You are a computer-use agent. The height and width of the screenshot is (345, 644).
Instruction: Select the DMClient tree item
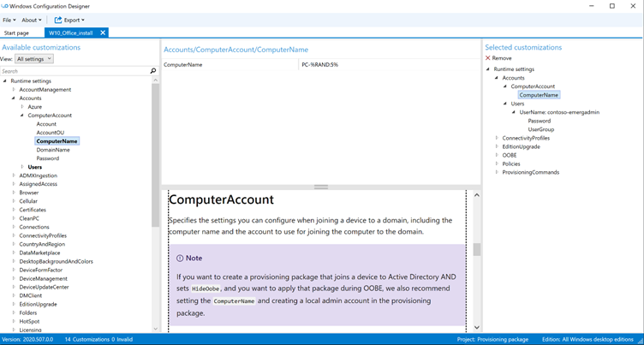tap(30, 295)
